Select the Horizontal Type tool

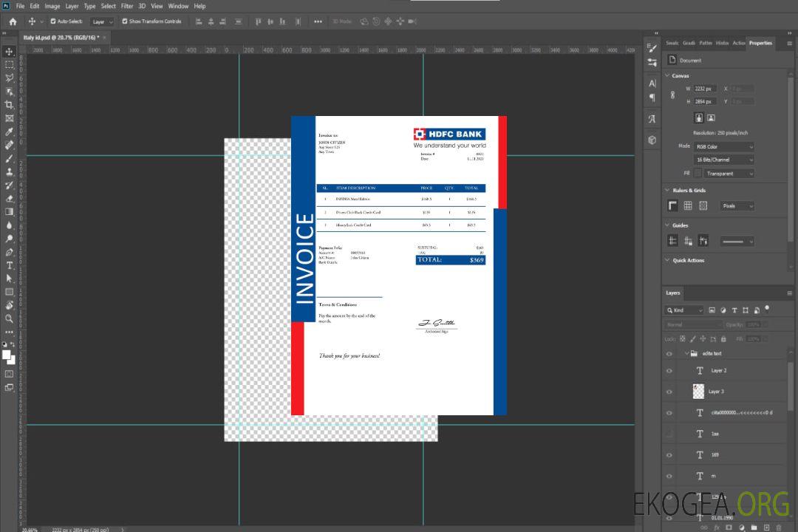(9, 265)
